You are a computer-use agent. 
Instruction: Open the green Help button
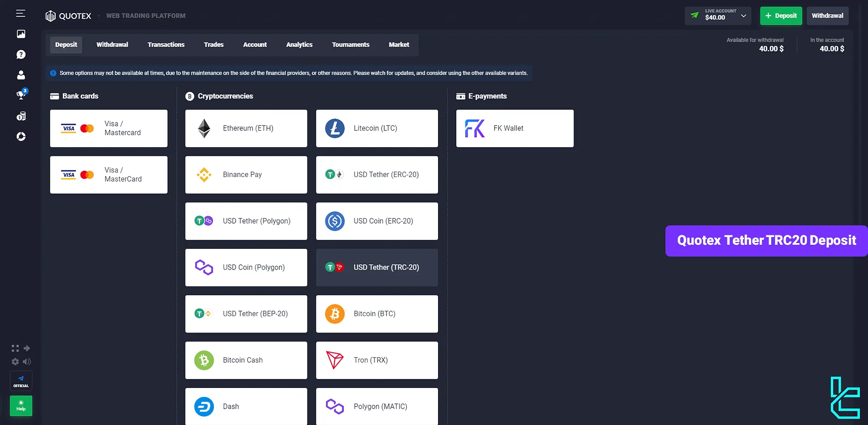[21, 406]
